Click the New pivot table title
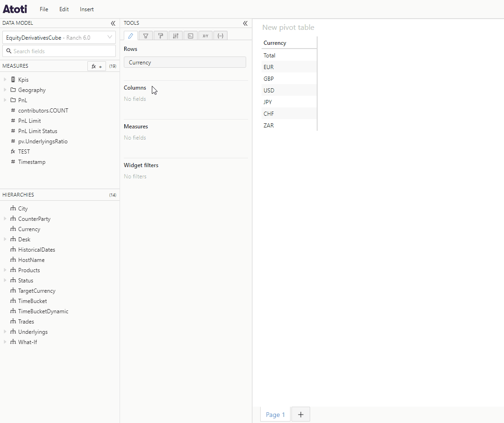 tap(288, 27)
